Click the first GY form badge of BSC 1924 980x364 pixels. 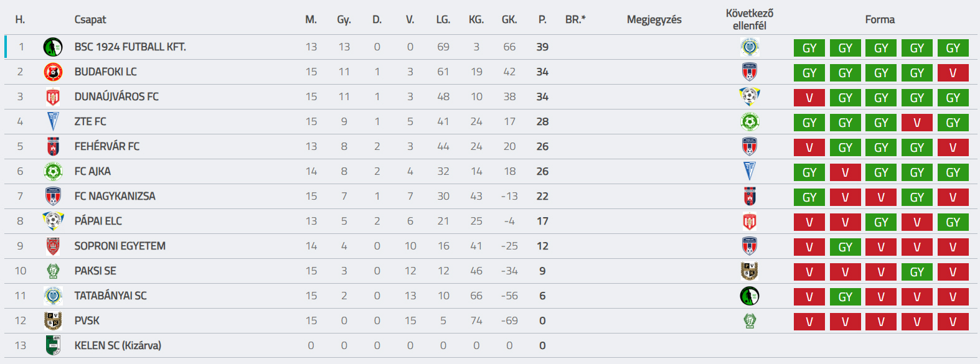[809, 47]
